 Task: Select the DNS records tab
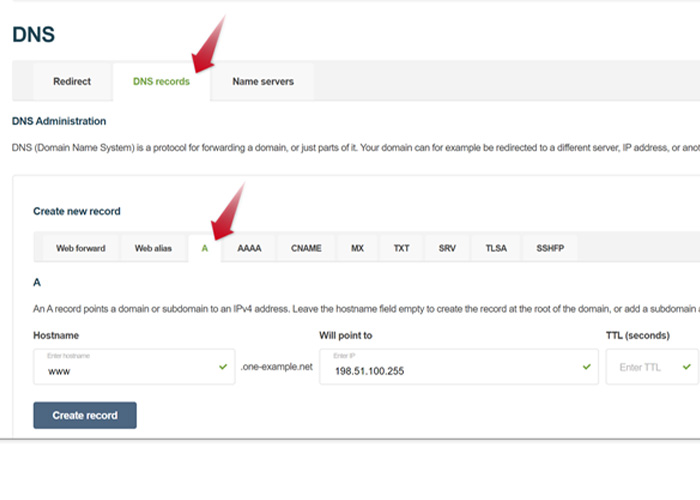pos(161,82)
